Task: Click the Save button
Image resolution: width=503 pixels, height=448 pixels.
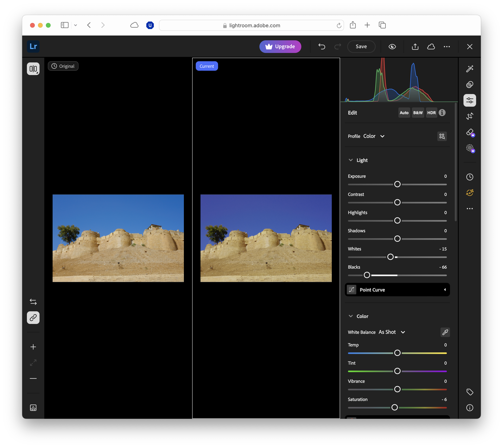Action: click(361, 47)
